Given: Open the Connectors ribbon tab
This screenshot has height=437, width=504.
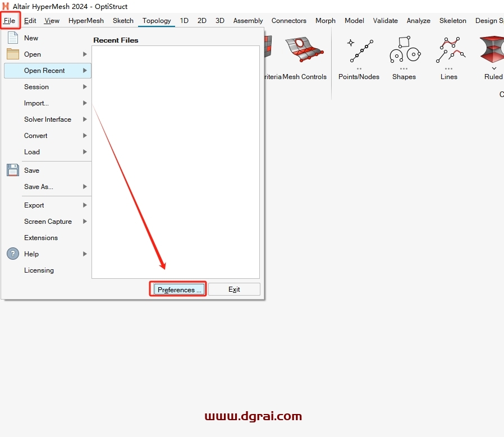Looking at the screenshot, I should point(288,21).
